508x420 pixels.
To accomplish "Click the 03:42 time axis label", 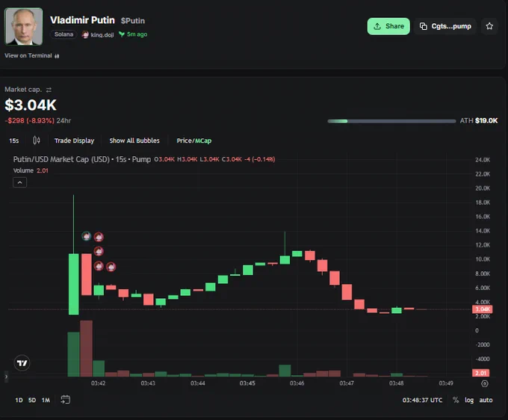I will (98, 383).
